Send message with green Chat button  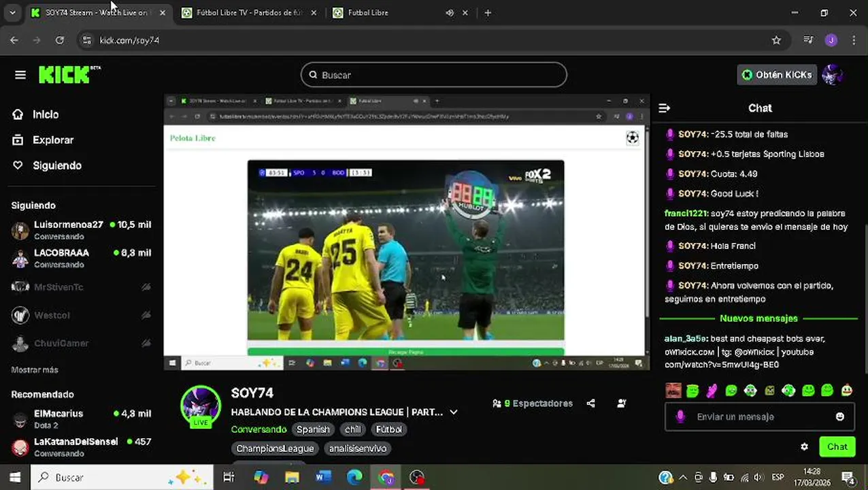[x=837, y=447]
